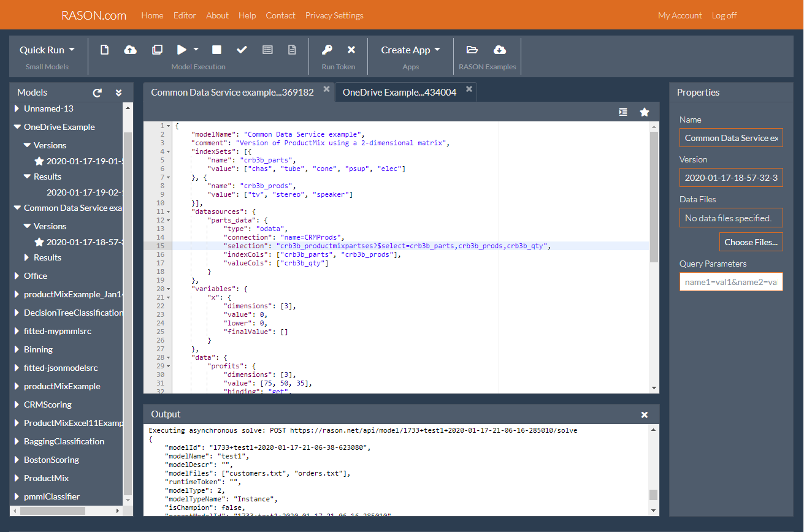Image resolution: width=804 pixels, height=532 pixels.
Task: Open the Editor menu in navigation bar
Action: click(x=185, y=15)
